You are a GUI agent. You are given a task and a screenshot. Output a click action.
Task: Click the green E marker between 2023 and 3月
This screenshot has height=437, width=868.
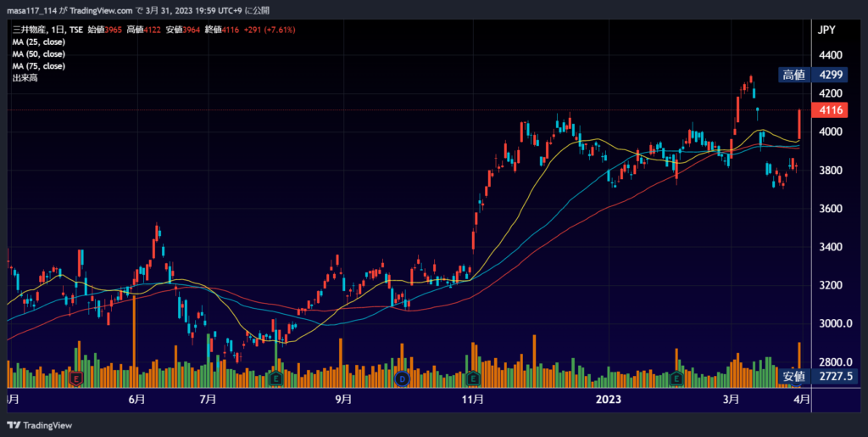(x=676, y=378)
